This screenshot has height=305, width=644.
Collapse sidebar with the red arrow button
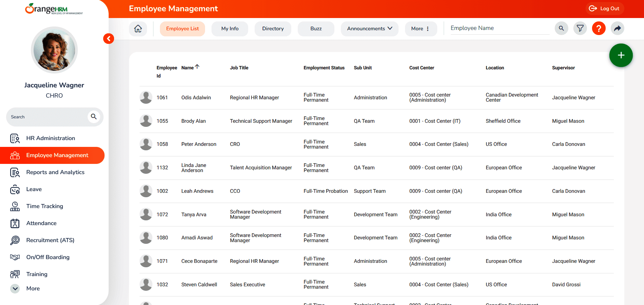pos(109,38)
